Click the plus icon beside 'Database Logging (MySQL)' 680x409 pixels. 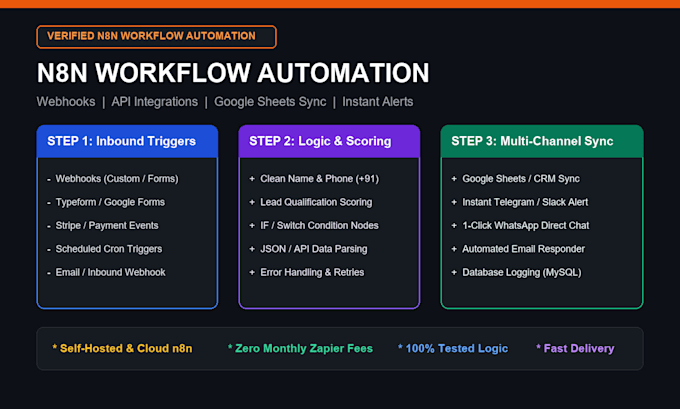point(454,272)
